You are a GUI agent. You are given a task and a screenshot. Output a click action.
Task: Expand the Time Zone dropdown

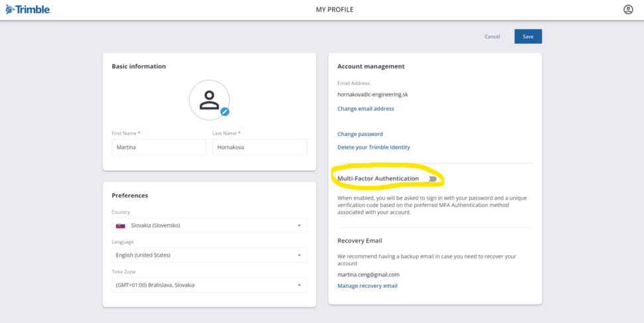(x=209, y=285)
